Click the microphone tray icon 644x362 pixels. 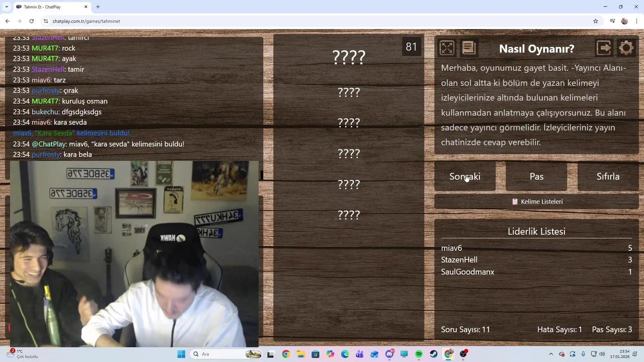[583, 354]
